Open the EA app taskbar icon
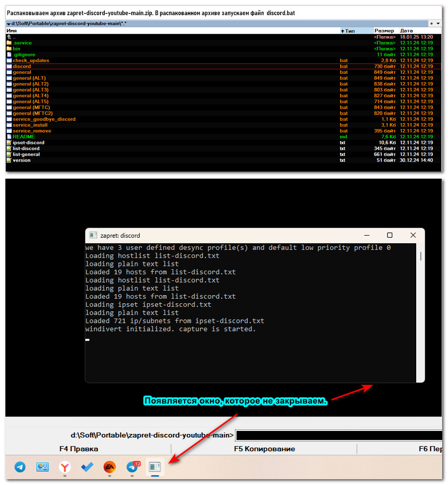Screen dimensions: 448x485 [x=109, y=467]
